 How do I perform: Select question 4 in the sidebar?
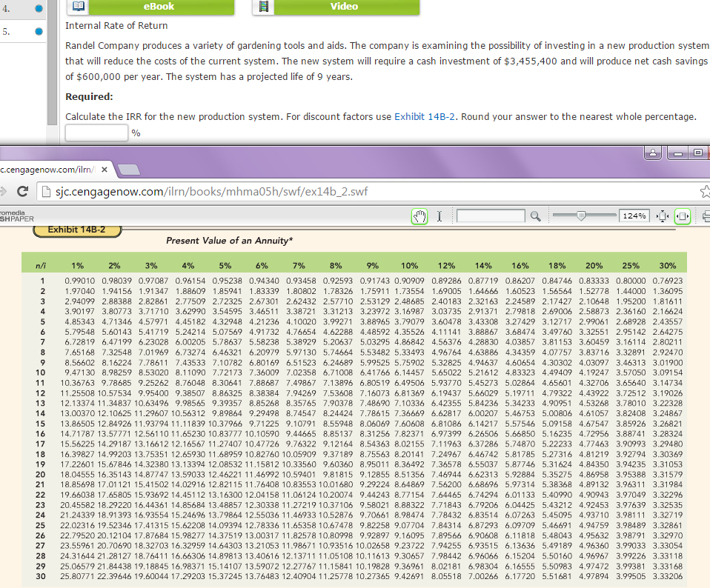pos(23,8)
